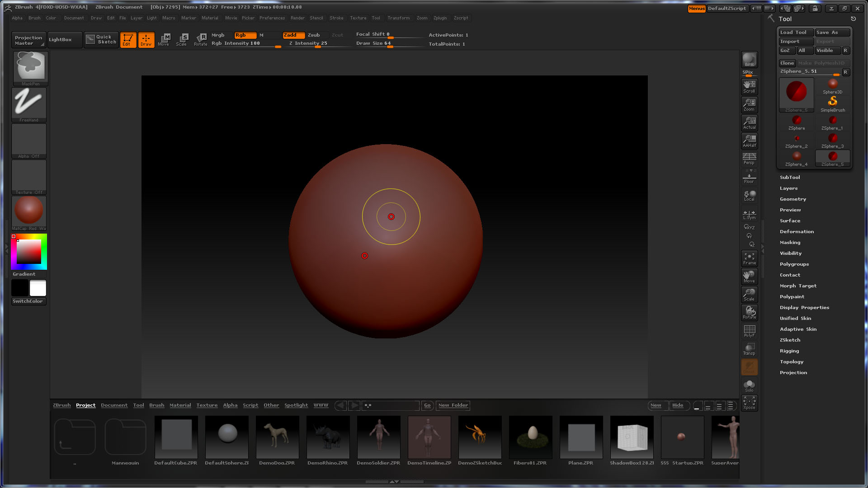Open the DefaultSphere.ZPR project thumbnail

pyautogui.click(x=226, y=437)
